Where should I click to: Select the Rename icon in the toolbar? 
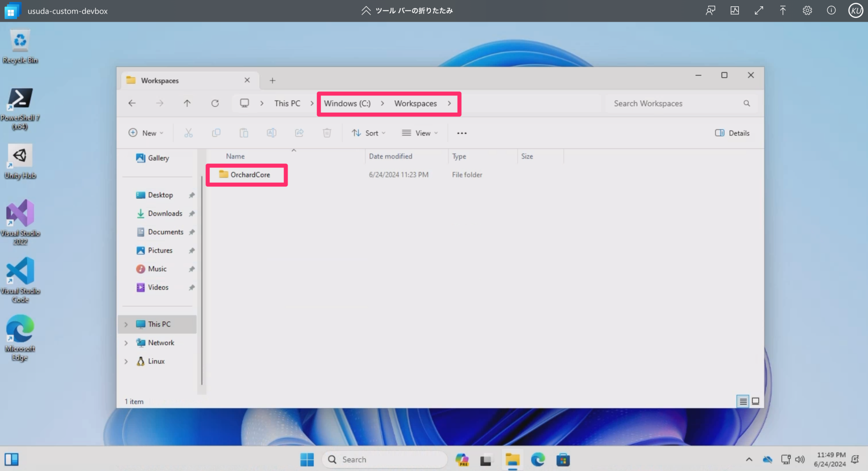coord(271,133)
